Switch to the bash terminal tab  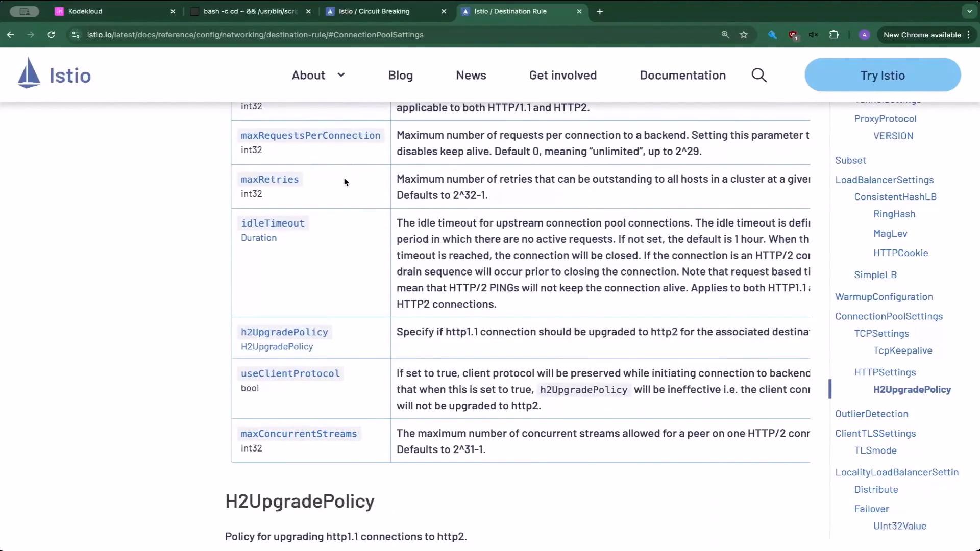point(250,11)
